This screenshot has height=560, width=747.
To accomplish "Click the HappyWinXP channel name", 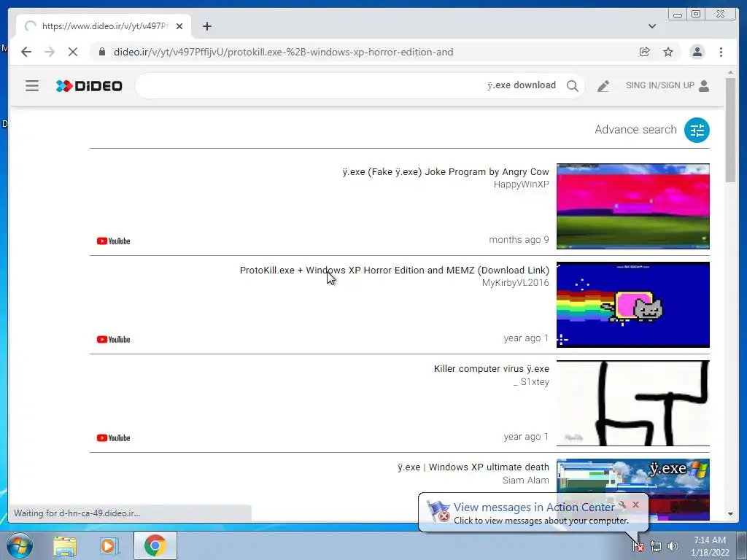I will (521, 184).
